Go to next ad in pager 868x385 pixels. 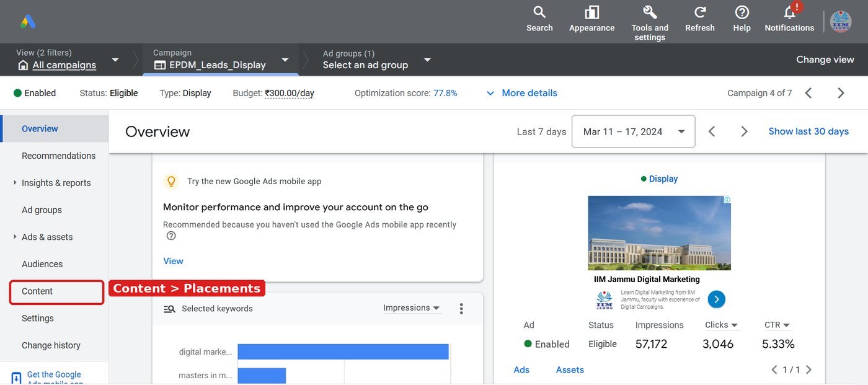808,370
